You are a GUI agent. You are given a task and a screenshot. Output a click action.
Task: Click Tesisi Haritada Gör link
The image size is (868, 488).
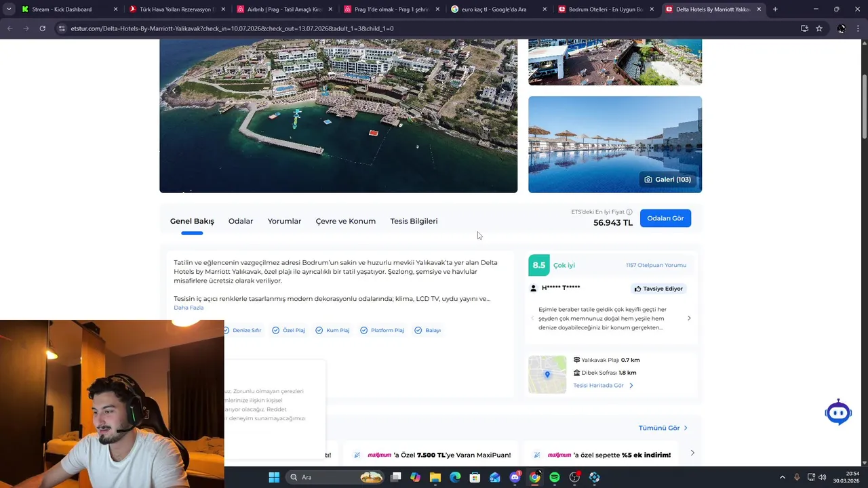coord(603,386)
